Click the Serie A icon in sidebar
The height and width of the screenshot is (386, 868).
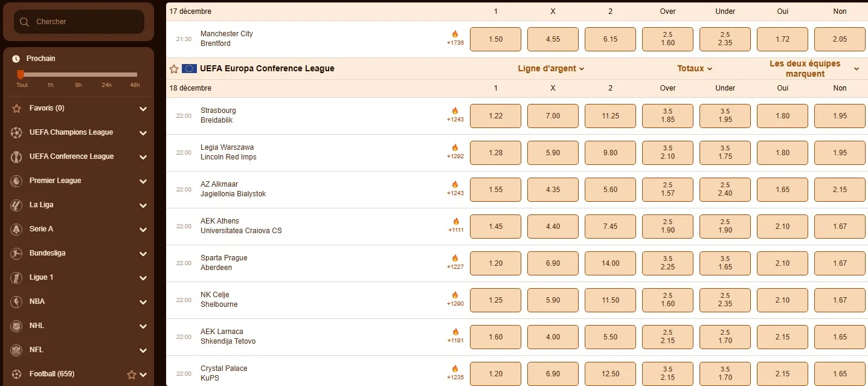(x=17, y=229)
